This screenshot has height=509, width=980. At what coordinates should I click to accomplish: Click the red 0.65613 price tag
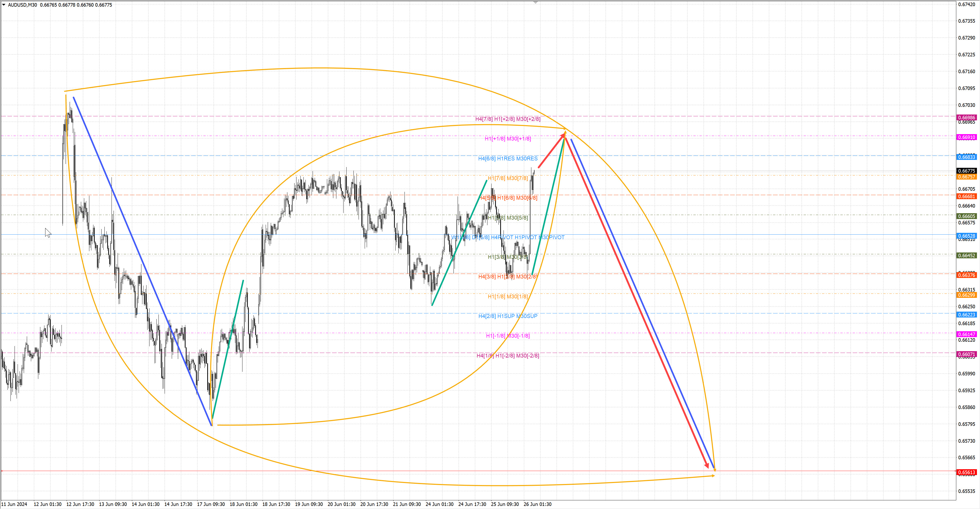pos(966,473)
